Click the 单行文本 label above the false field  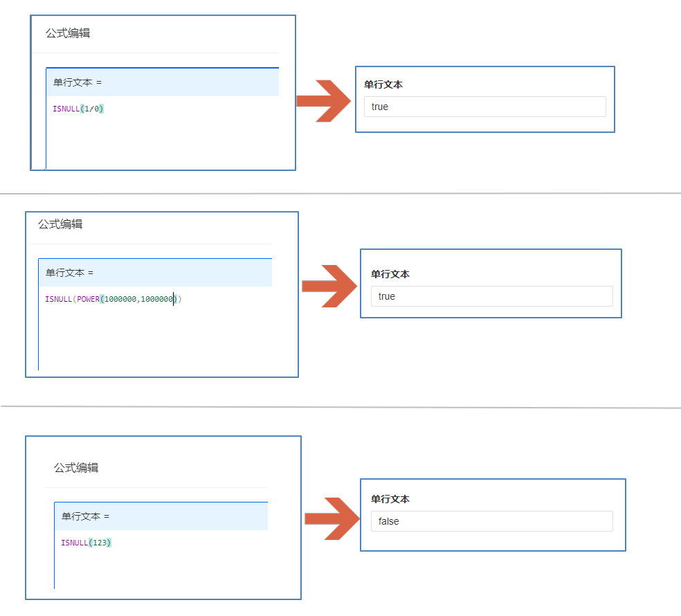[390, 499]
